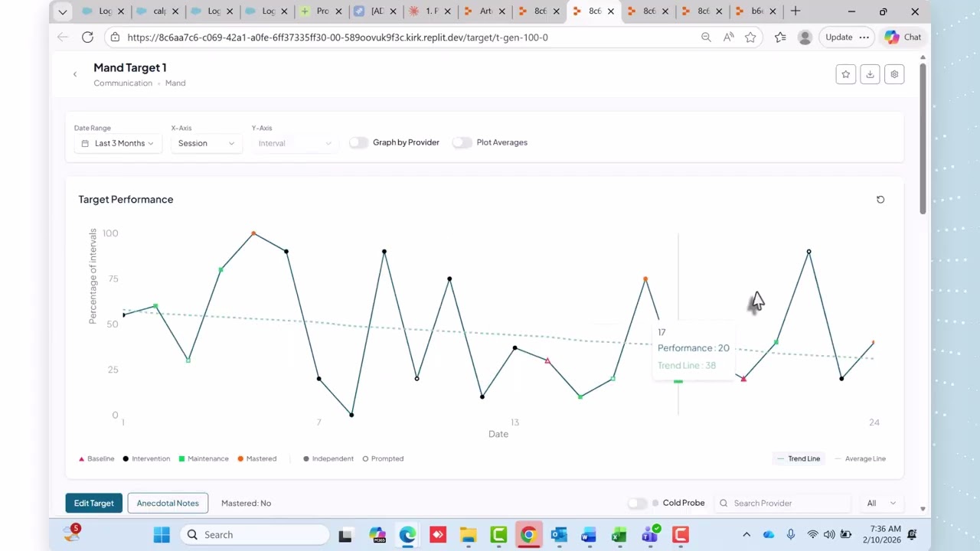Switch to the b6e browser tab
Viewport: 980px width, 551px height.
click(x=756, y=11)
